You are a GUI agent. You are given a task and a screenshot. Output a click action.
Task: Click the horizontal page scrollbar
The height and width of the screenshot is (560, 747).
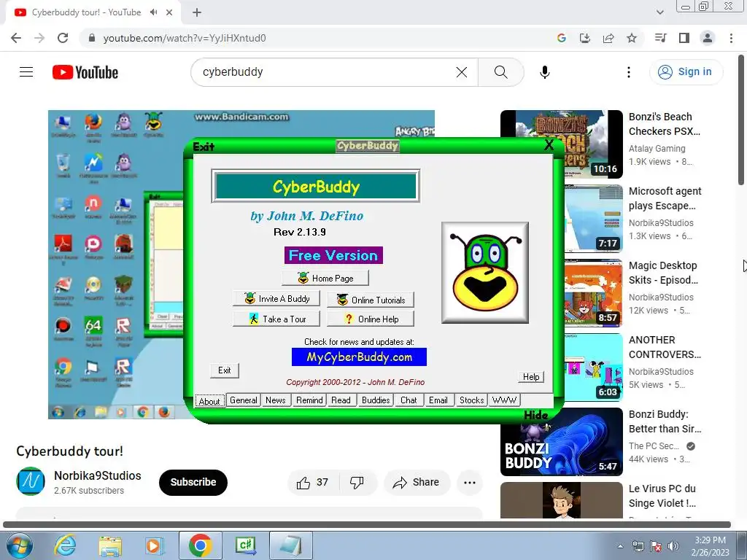pos(367,525)
